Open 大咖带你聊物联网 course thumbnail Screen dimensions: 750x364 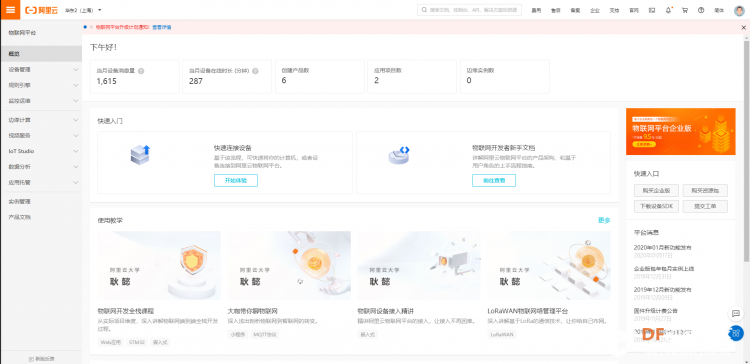[289, 265]
